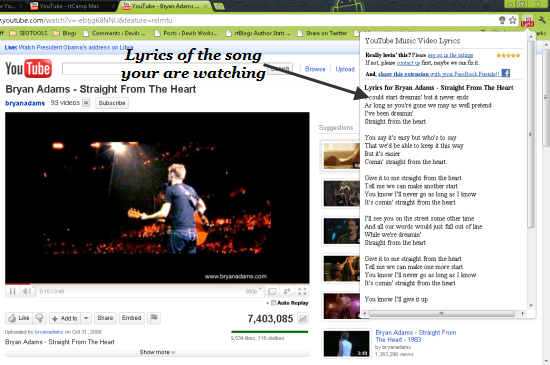Show video statistics using the graph icon

pos(302,318)
